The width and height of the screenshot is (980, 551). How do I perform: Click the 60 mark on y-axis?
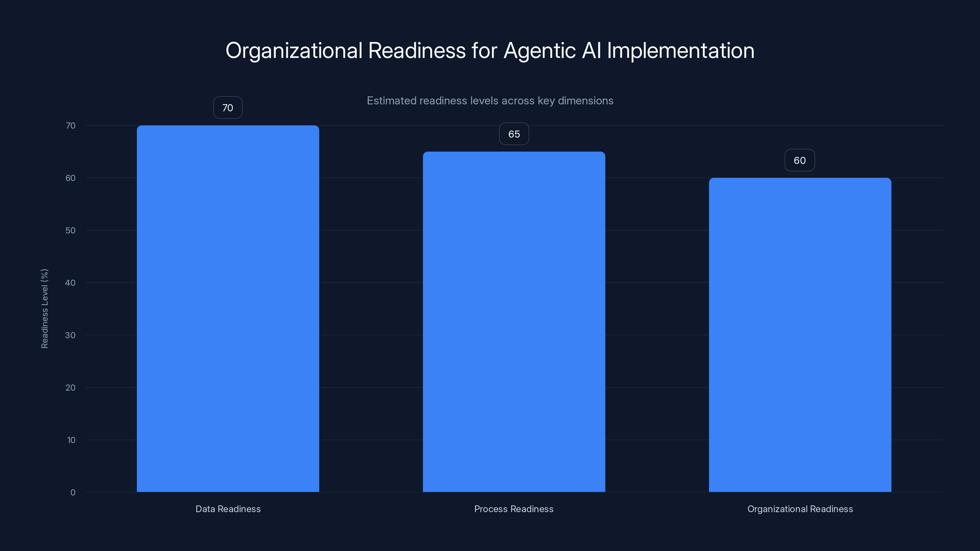tap(70, 177)
